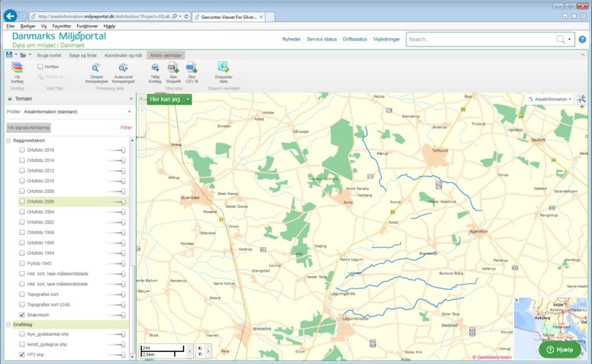Open the Vis kortlag layers tool
Screen dimensions: 592x364
pyautogui.click(x=17, y=72)
